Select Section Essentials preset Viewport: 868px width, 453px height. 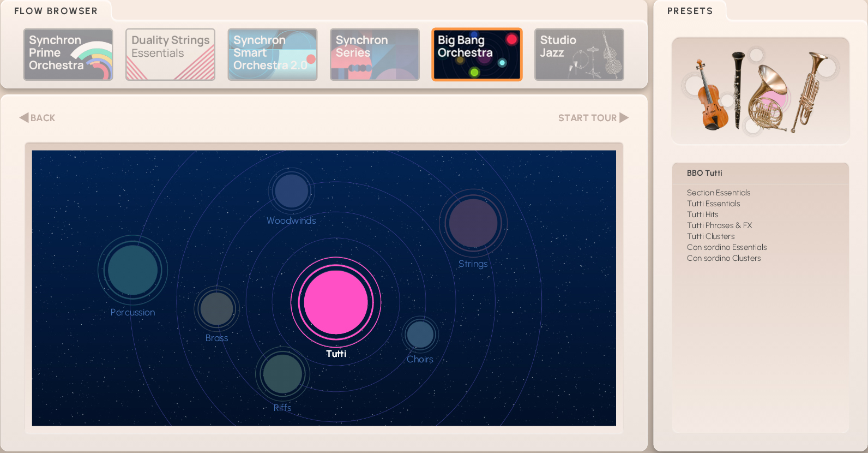coord(719,193)
